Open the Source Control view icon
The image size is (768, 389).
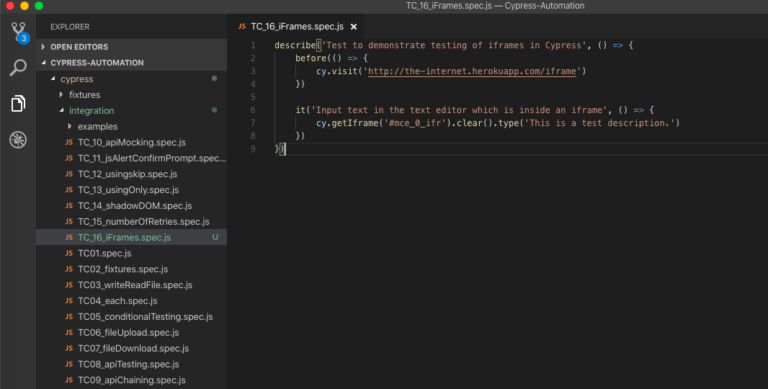(18, 31)
